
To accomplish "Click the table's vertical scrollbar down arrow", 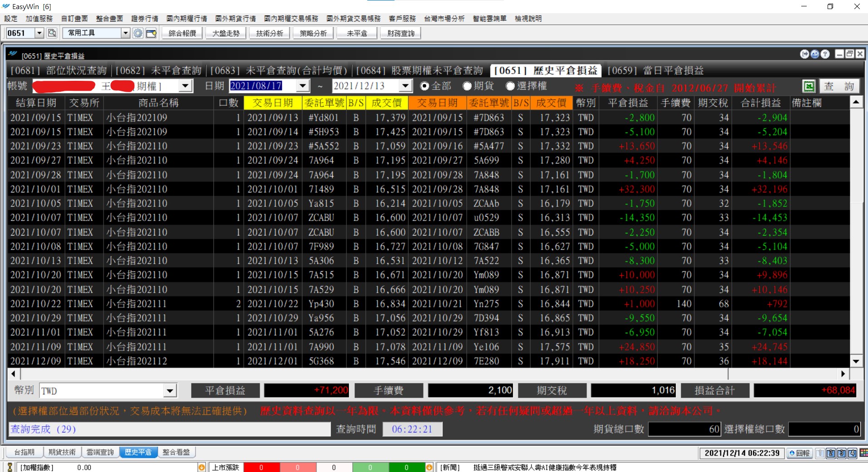I will (856, 361).
